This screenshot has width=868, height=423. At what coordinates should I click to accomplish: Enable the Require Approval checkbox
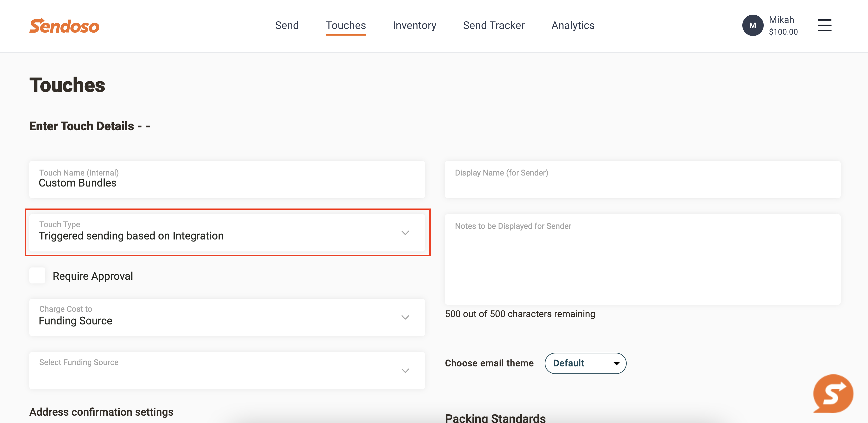click(x=37, y=276)
